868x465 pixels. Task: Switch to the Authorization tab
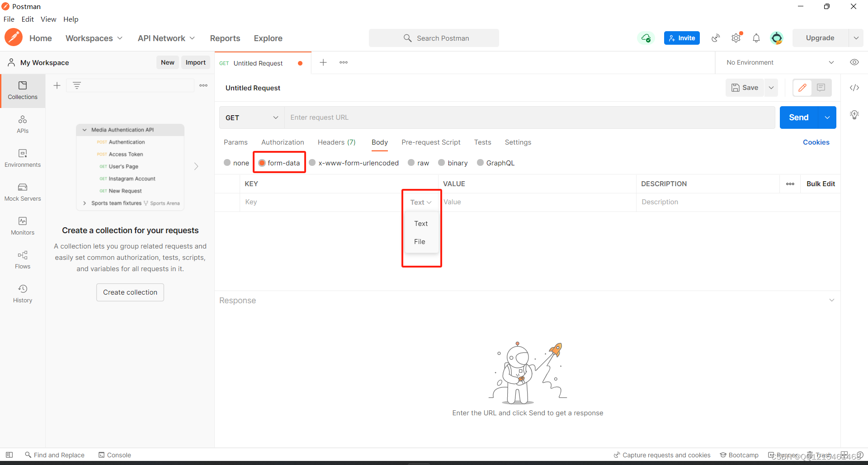click(283, 142)
